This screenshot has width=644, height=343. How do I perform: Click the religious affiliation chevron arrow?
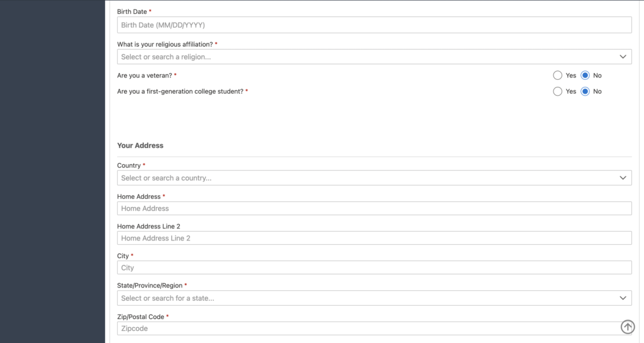(x=623, y=57)
